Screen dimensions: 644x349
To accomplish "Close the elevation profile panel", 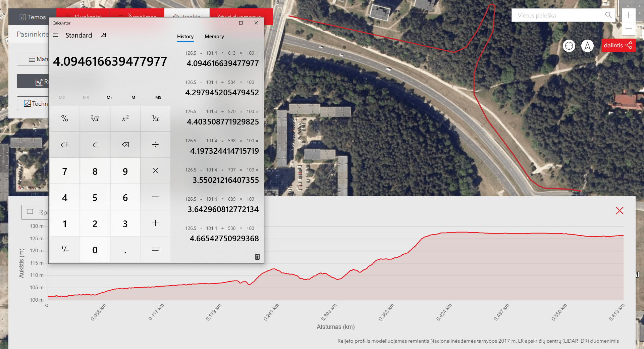I will click(620, 211).
